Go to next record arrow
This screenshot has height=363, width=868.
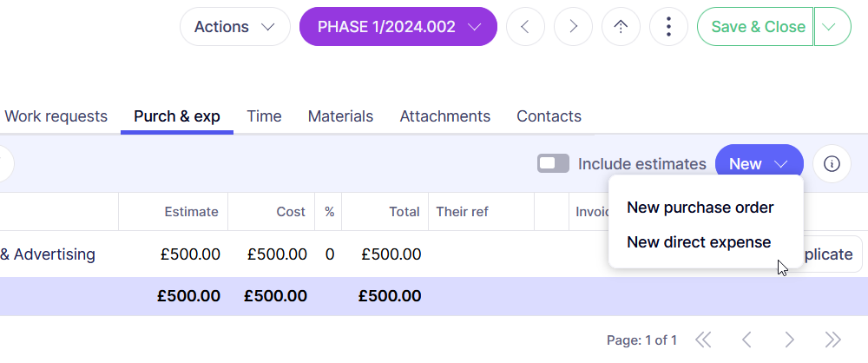click(x=573, y=27)
